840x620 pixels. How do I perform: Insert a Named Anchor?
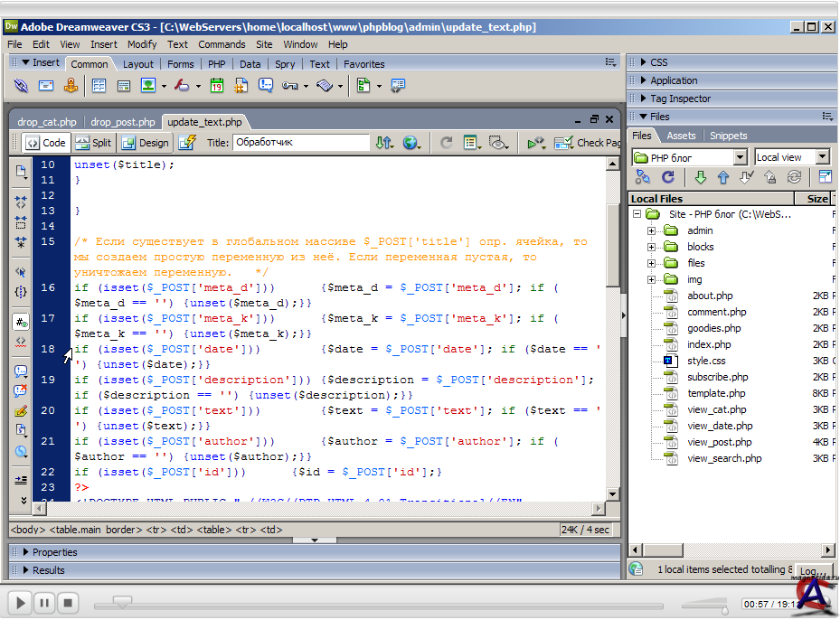coord(71,86)
